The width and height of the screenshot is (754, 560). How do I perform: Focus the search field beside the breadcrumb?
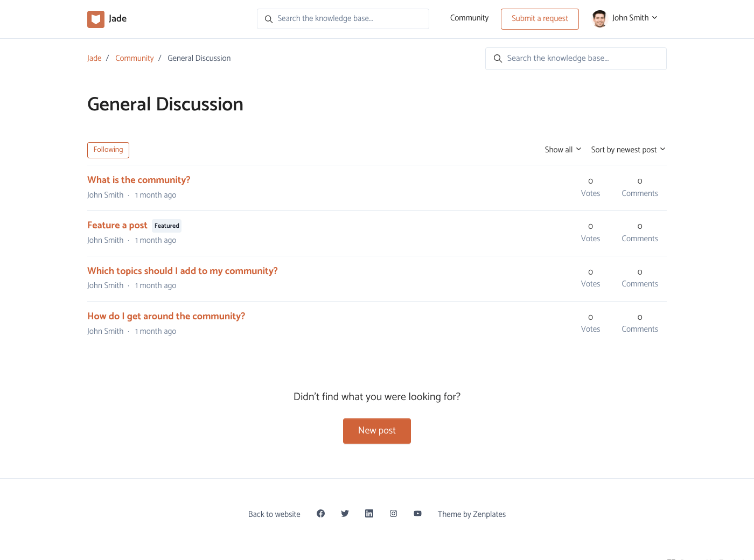tap(582, 59)
